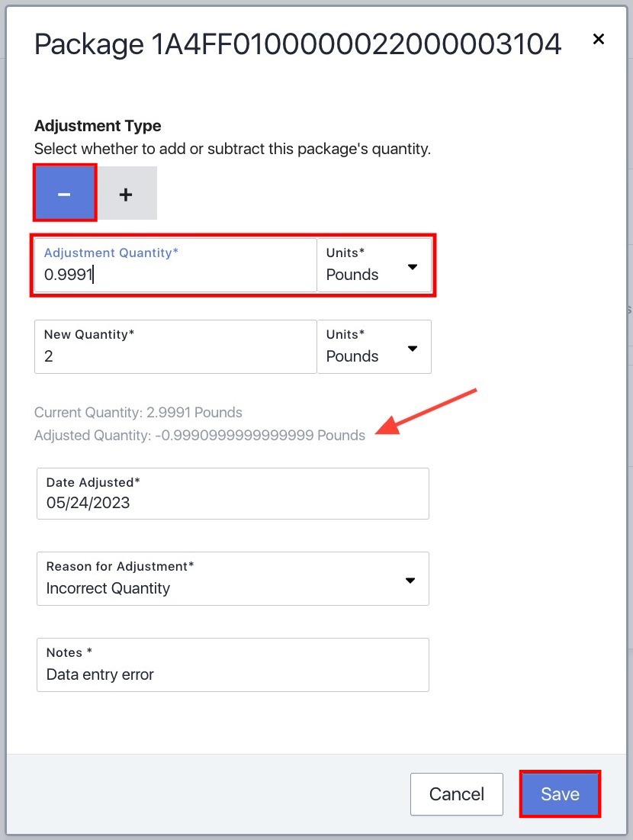Image resolution: width=633 pixels, height=840 pixels.
Task: Click the Package number title text
Action: tap(297, 44)
